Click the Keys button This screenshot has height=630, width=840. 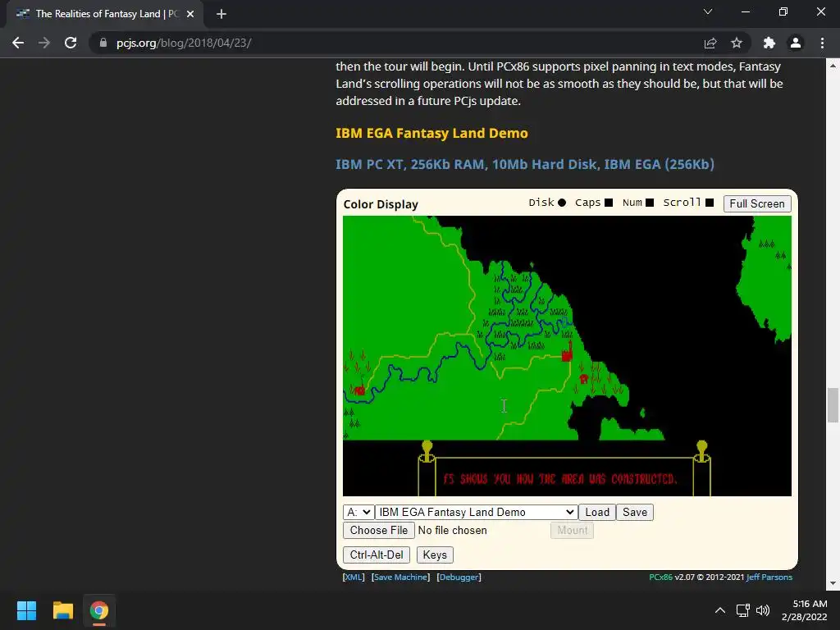435,555
